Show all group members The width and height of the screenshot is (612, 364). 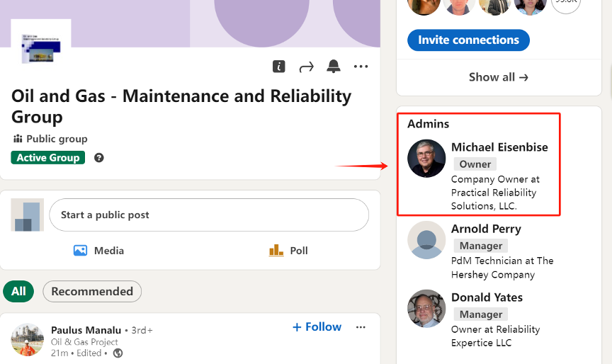499,77
